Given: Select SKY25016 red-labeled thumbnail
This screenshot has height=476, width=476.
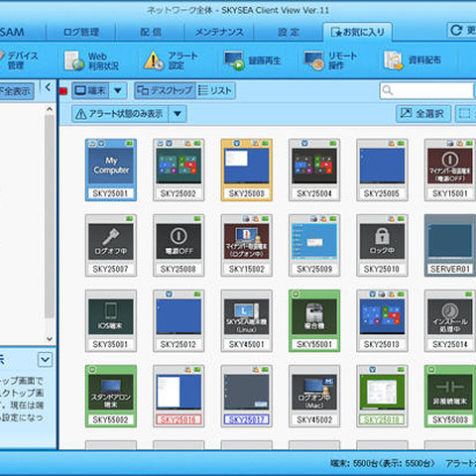Looking at the screenshot, I should coord(178,396).
